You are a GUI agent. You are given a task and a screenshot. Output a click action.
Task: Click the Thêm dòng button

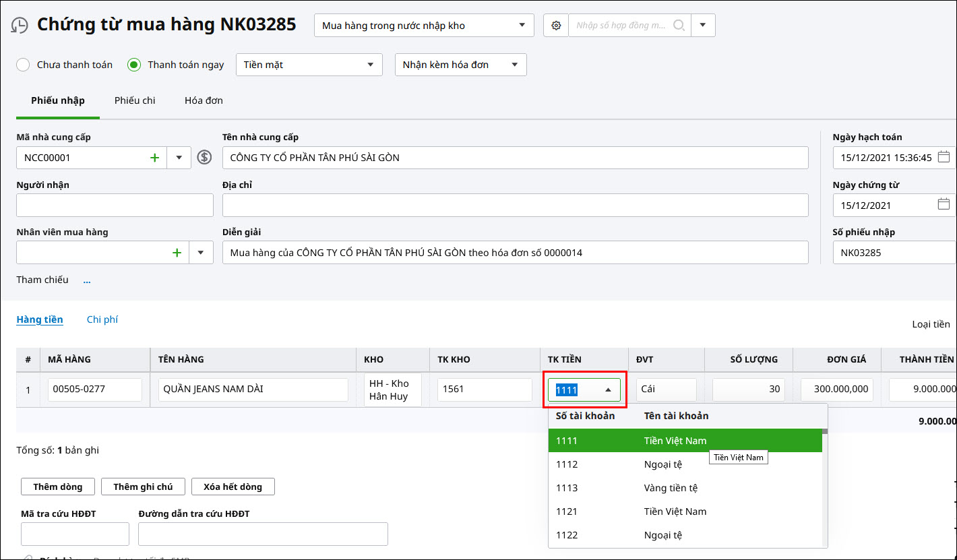tap(57, 487)
